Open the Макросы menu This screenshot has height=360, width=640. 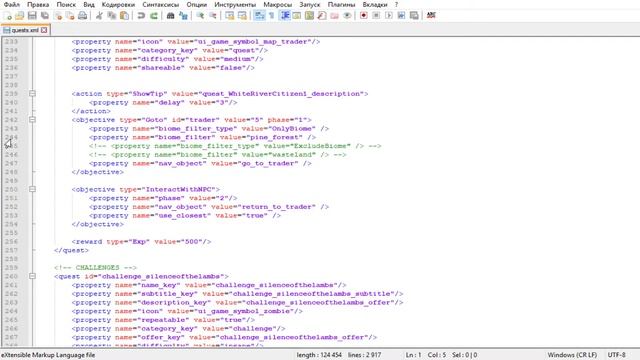click(x=278, y=4)
